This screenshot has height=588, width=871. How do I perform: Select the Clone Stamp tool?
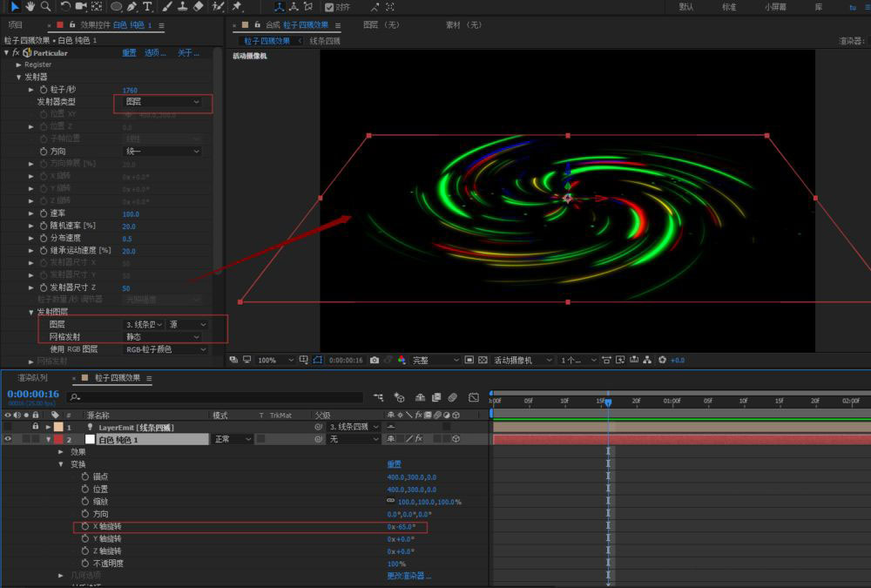pos(181,6)
